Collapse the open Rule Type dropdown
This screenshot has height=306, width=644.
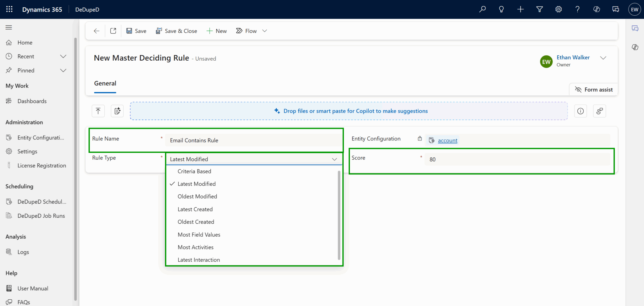coord(334,159)
